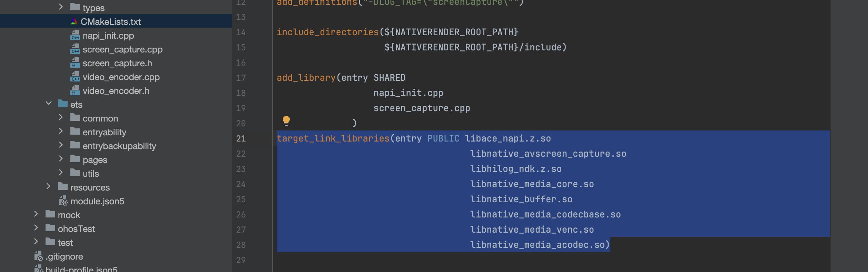
Task: Expand the test folder
Action: (x=36, y=241)
